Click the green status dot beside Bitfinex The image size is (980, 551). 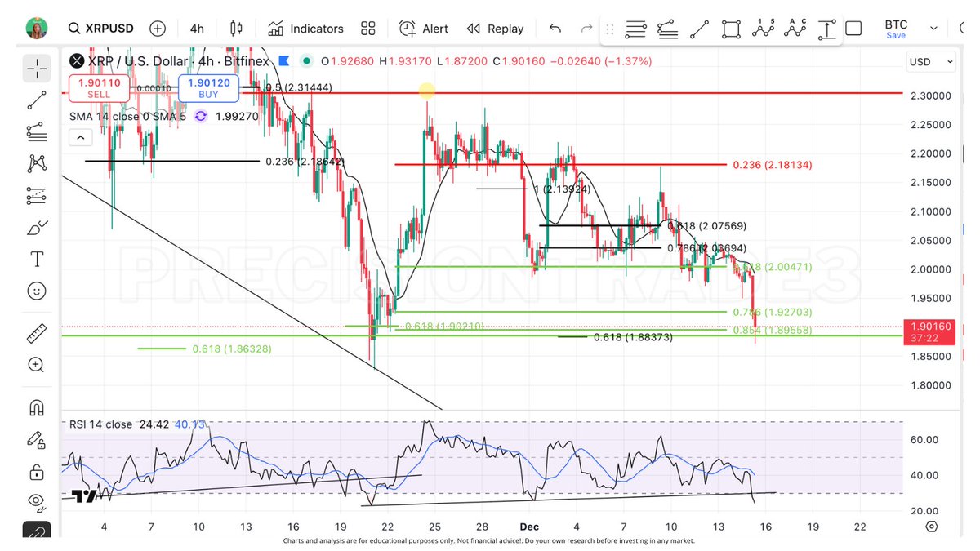point(306,61)
